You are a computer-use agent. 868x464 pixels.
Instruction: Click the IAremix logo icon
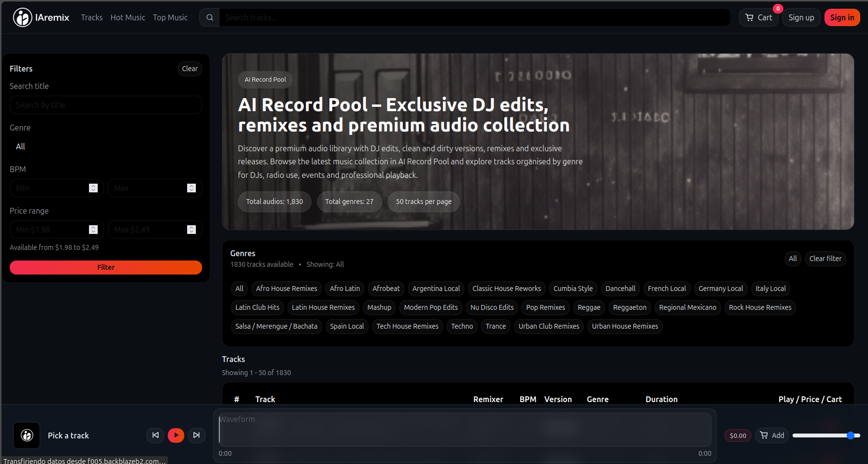click(x=22, y=17)
